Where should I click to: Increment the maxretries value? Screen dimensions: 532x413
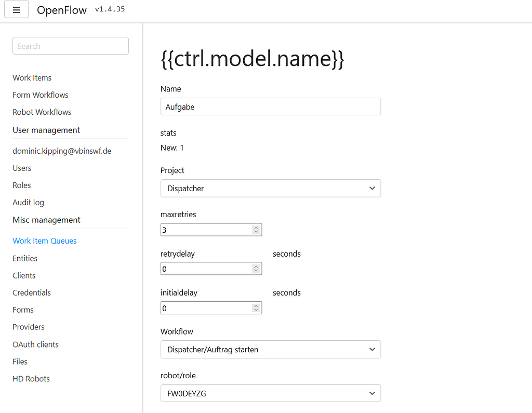coord(256,227)
